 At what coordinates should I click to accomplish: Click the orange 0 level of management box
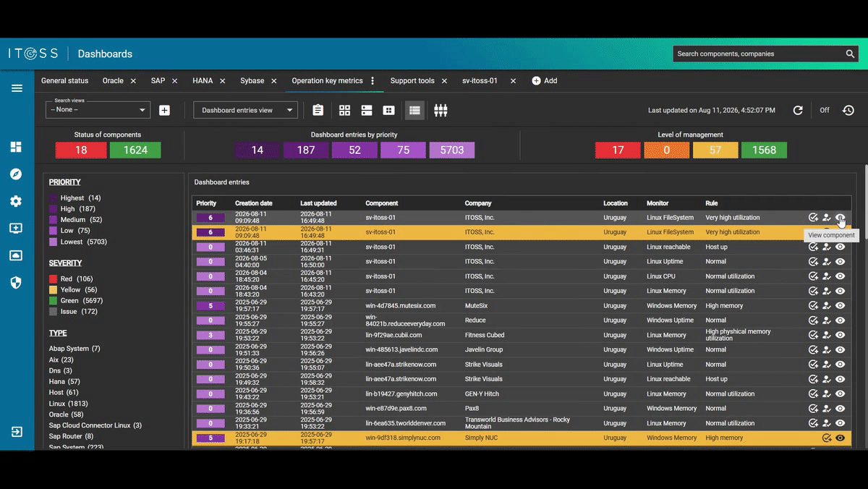[666, 150]
